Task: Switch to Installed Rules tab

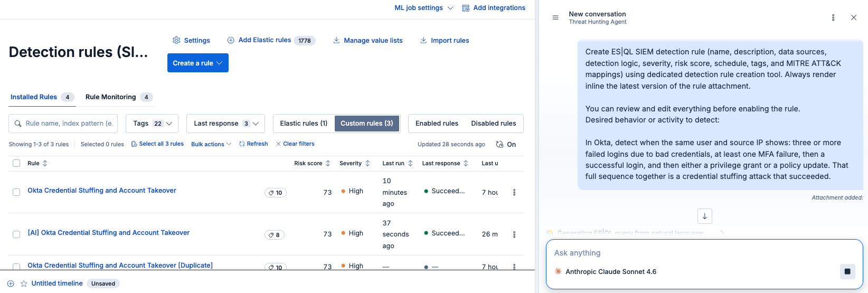Action: pyautogui.click(x=42, y=97)
